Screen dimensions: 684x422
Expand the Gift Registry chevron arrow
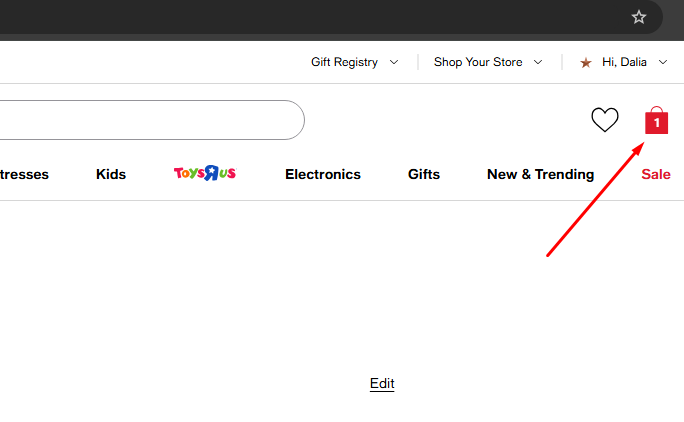[394, 62]
